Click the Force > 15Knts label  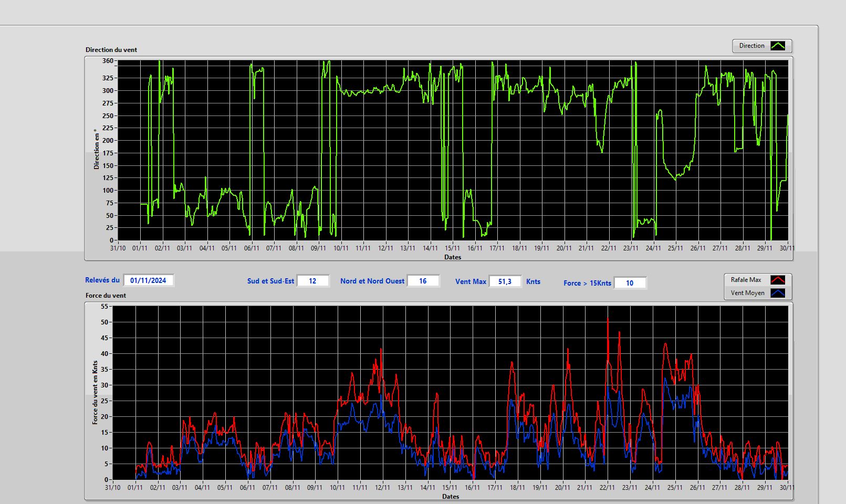(x=587, y=283)
